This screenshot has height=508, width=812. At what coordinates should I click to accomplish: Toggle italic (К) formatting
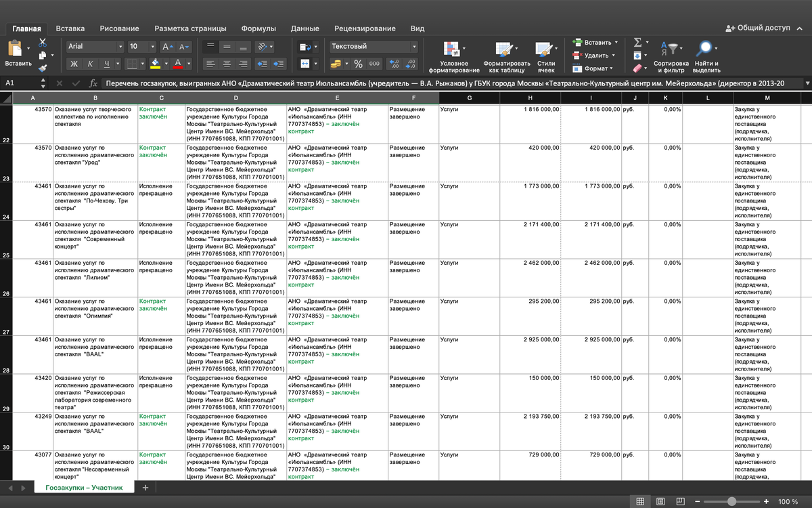(91, 64)
